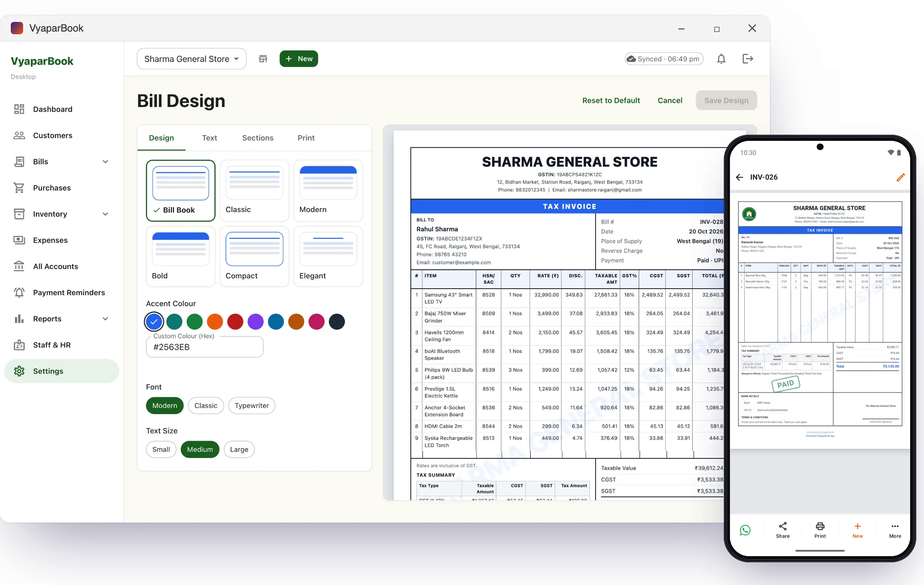Screen dimensions: 924x585
Task: Click the Custom Colour hex field
Action: tap(205, 347)
